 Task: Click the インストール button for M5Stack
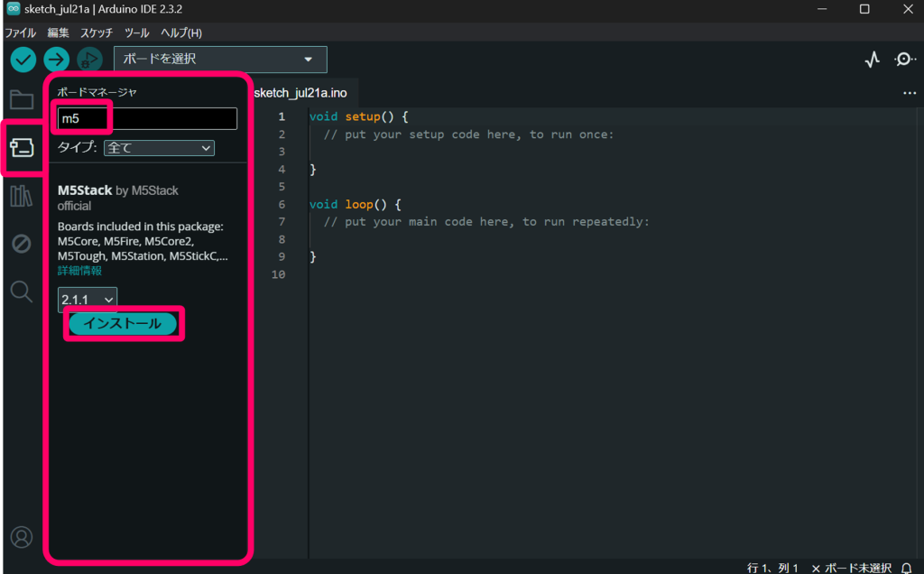123,323
